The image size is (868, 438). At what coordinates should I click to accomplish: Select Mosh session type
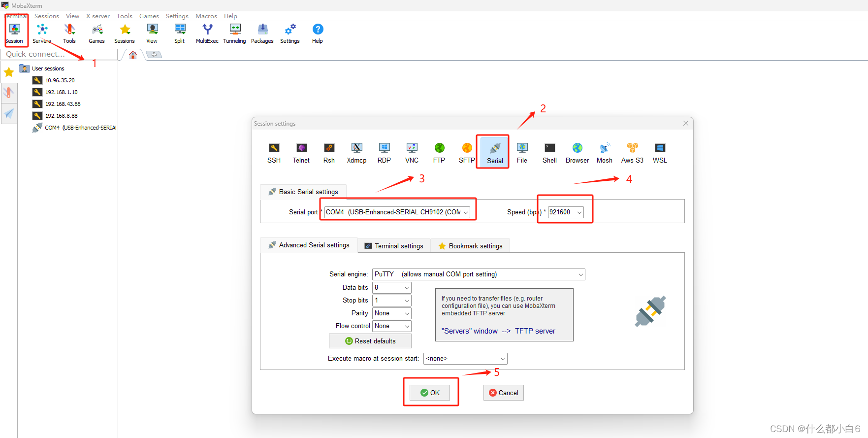click(x=605, y=153)
